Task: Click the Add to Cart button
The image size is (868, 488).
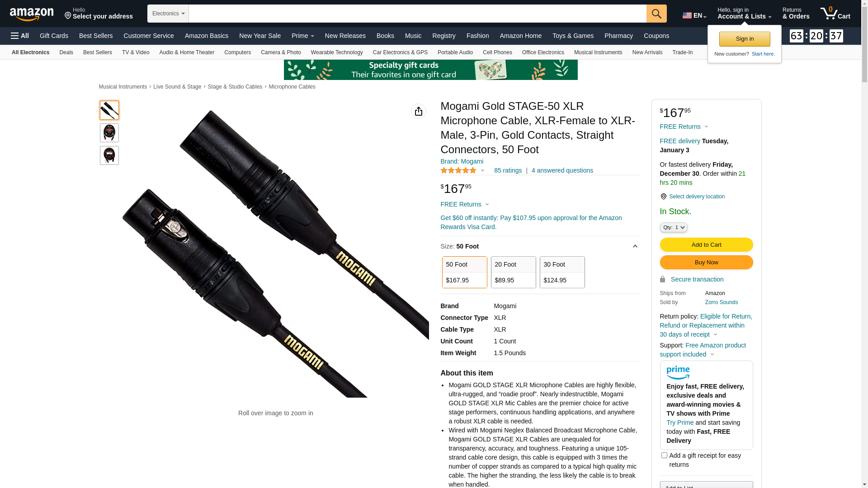Action: [706, 244]
